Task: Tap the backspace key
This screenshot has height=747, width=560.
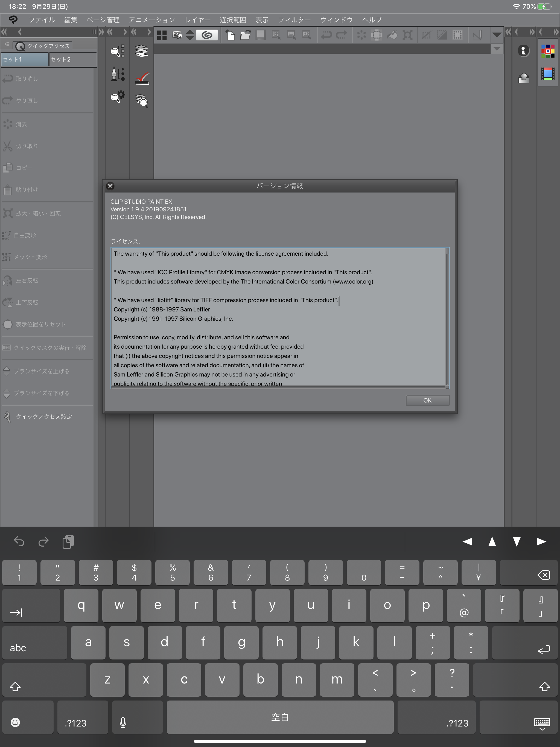Action: point(529,573)
